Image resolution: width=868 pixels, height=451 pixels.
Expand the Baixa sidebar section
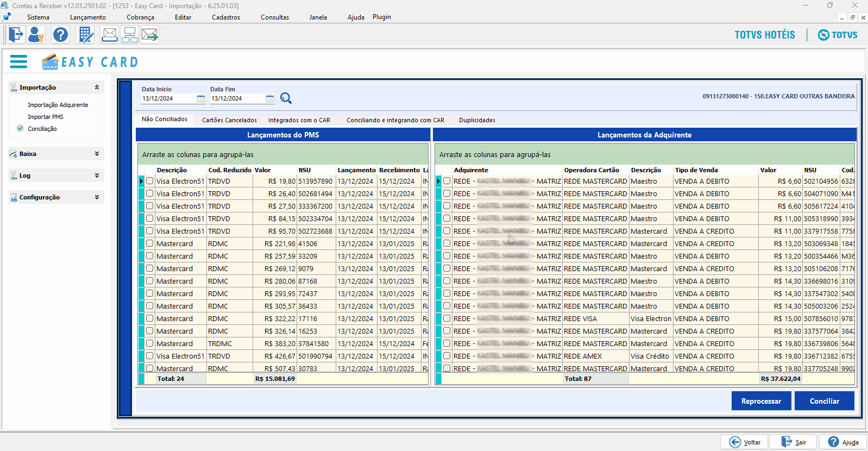pyautogui.click(x=97, y=154)
